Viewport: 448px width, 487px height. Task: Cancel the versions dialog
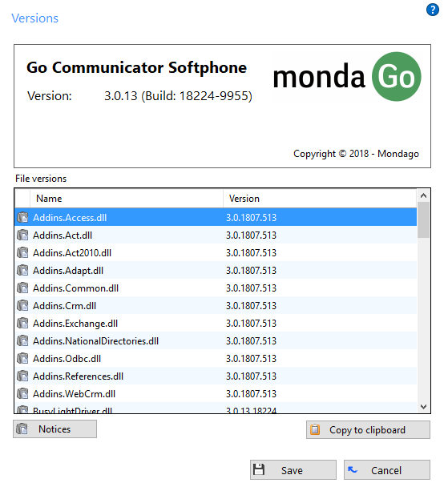coord(387,470)
